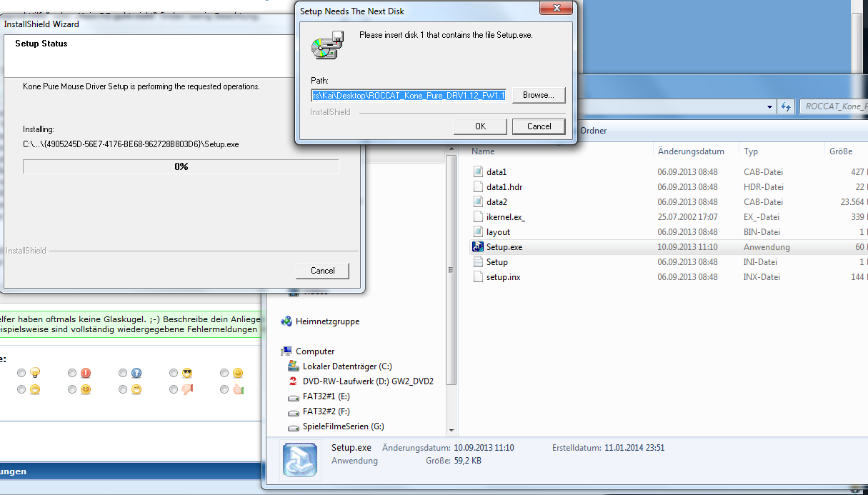Screen dimensions: 868x495
Task: Click into the Path input field
Action: [409, 95]
